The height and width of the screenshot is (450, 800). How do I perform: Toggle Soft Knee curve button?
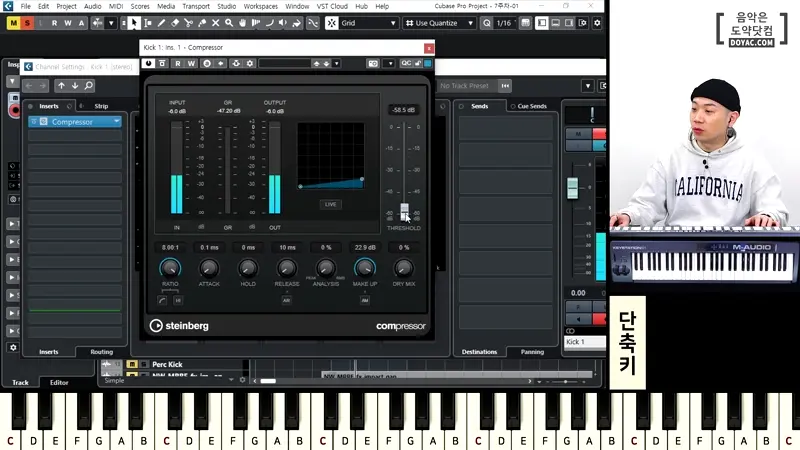point(162,301)
